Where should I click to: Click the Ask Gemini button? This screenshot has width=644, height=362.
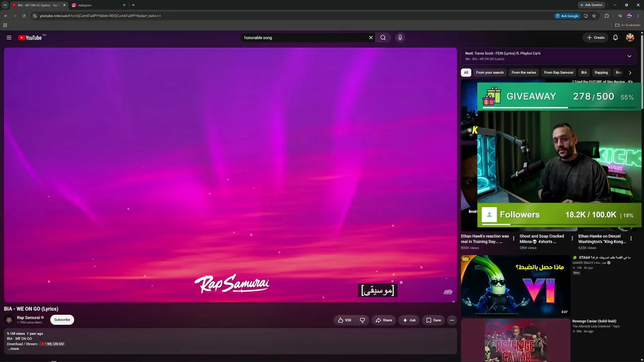pyautogui.click(x=591, y=5)
